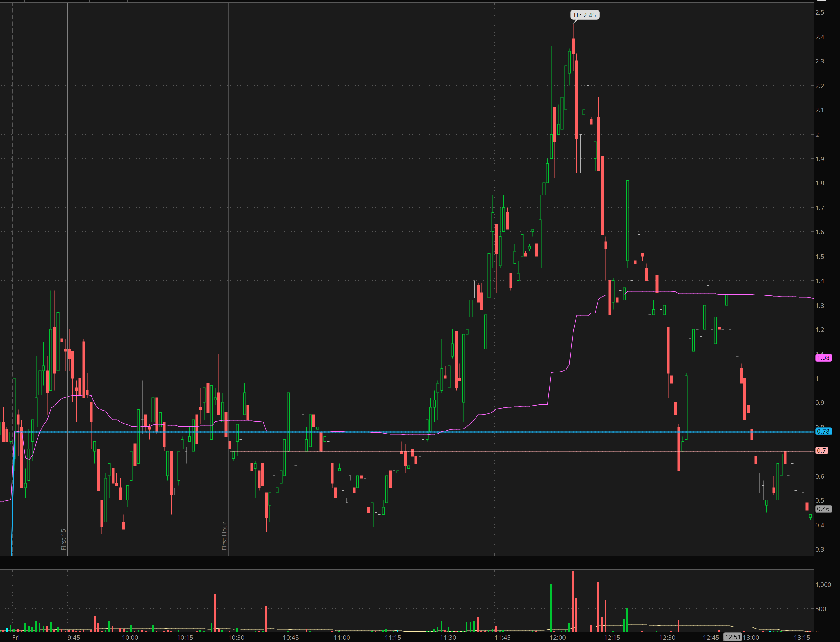Click the 500 volume axis label

(821, 609)
